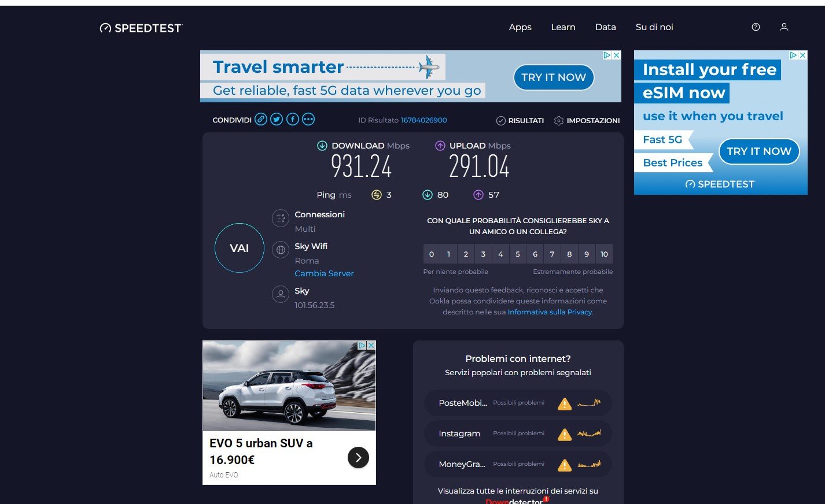Open more sharing options ellipsis icon
Viewport: 825px width, 504px height.
pos(308,120)
